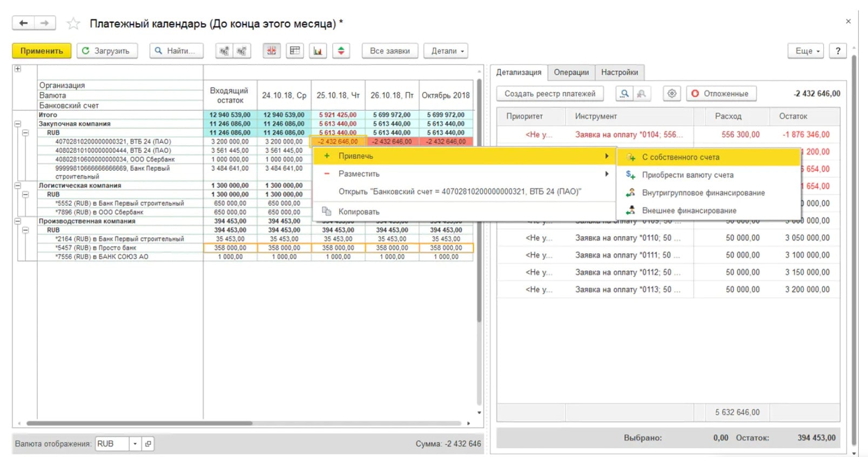Click the Загрузить button

click(x=107, y=51)
